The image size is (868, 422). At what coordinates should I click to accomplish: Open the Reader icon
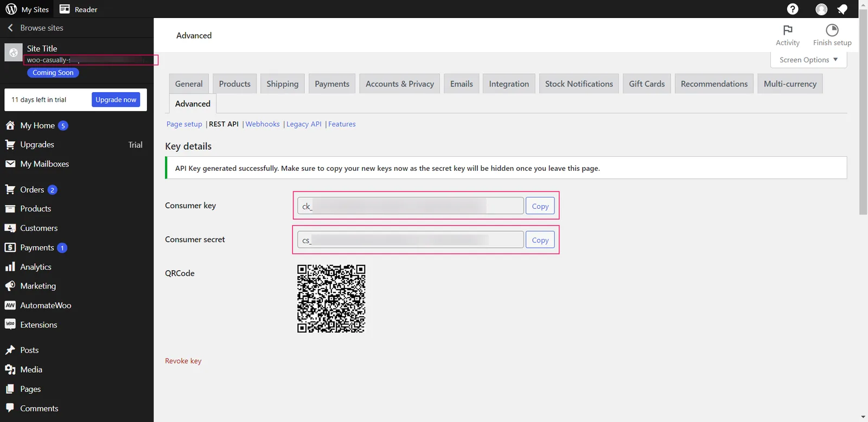(65, 9)
